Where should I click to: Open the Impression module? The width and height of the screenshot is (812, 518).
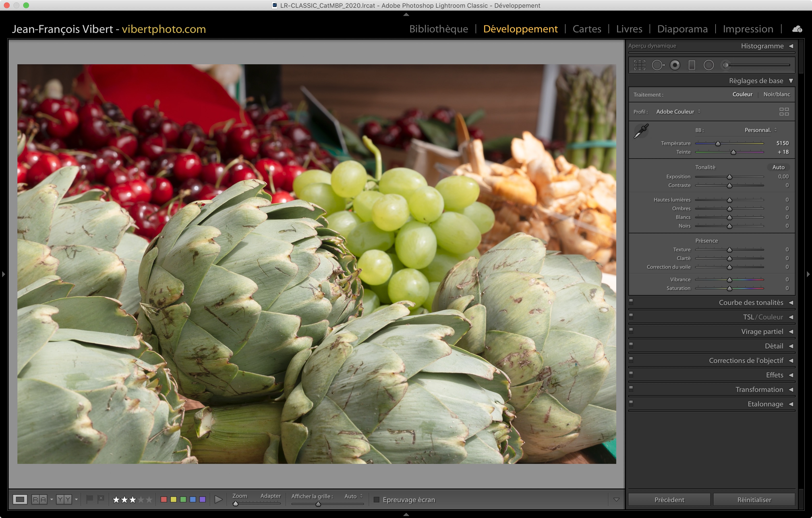pyautogui.click(x=747, y=29)
